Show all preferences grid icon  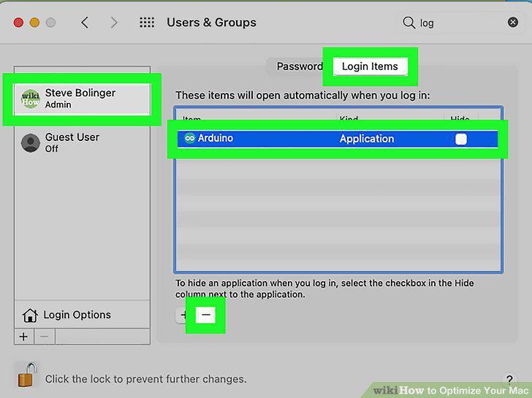tap(147, 23)
